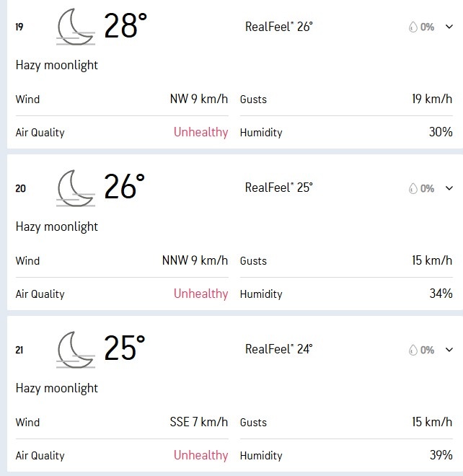Click RealFeel 26° in hour 19 card
Screen dimensions: 463x476
(x=278, y=27)
